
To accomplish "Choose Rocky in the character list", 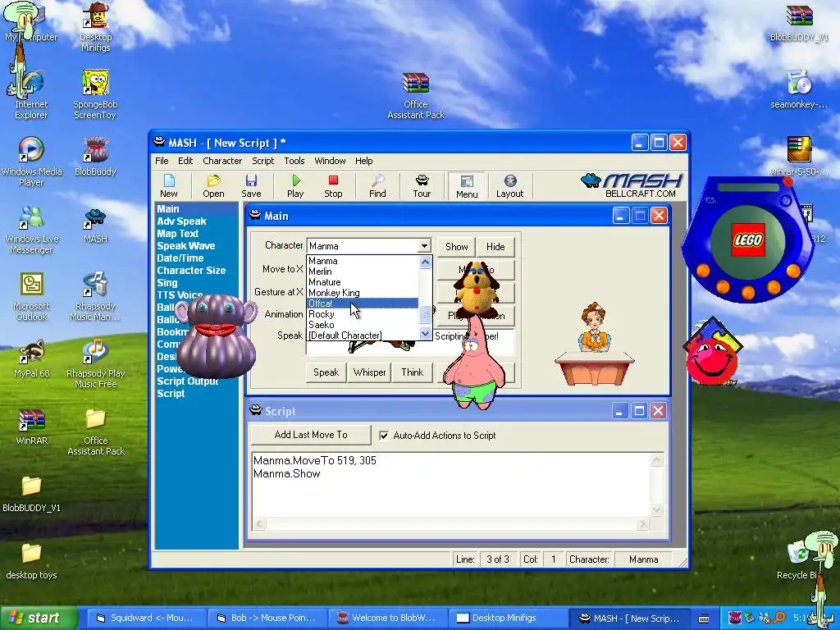I will pyautogui.click(x=362, y=314).
